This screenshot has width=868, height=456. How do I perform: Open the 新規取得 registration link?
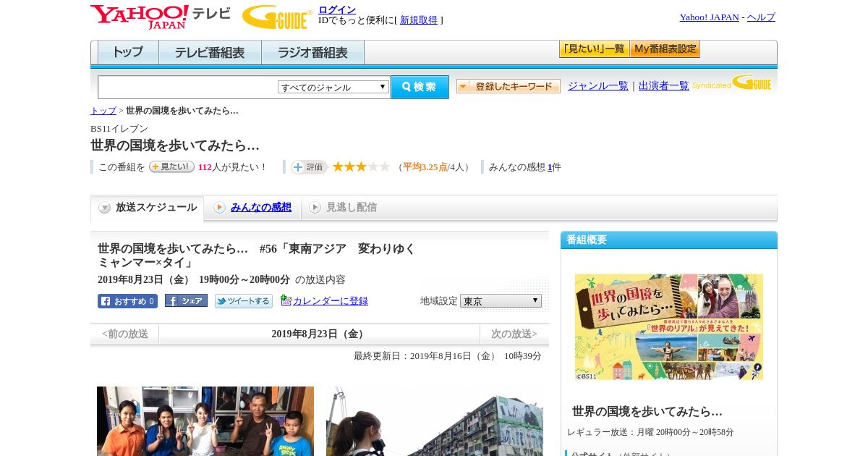point(419,20)
